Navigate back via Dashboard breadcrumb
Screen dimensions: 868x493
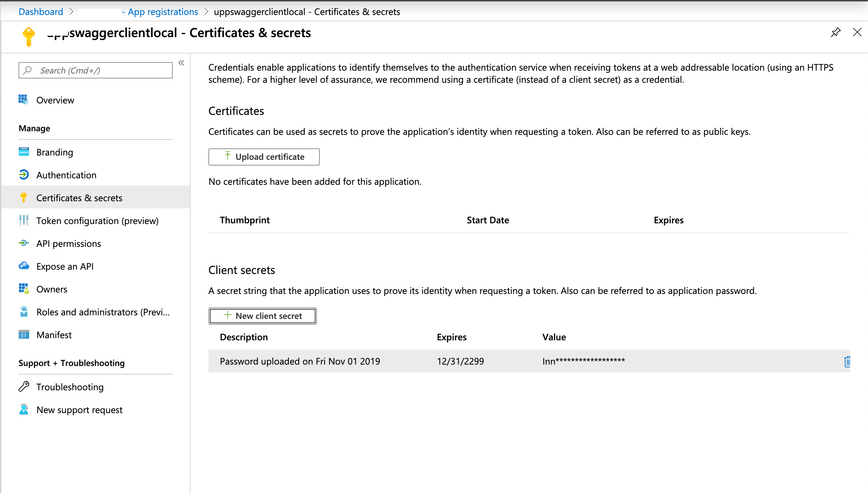(x=40, y=11)
